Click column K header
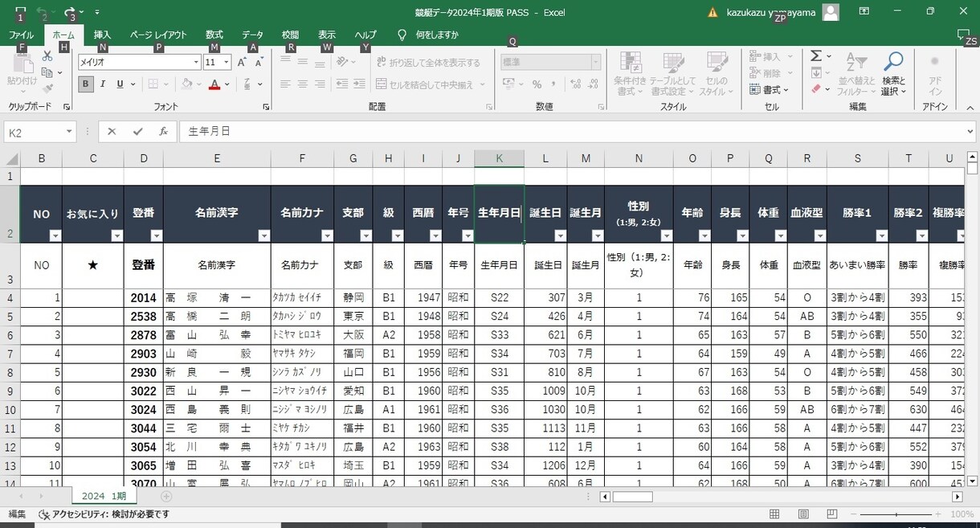 click(x=499, y=158)
